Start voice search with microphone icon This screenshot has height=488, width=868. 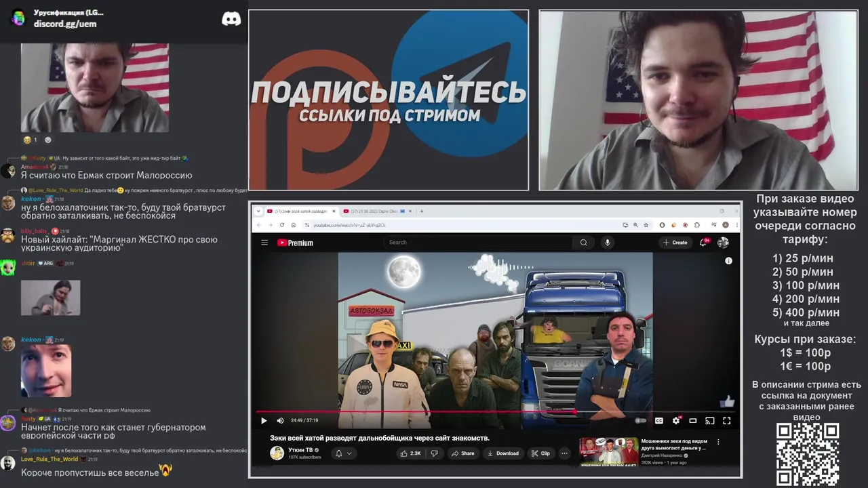click(608, 243)
